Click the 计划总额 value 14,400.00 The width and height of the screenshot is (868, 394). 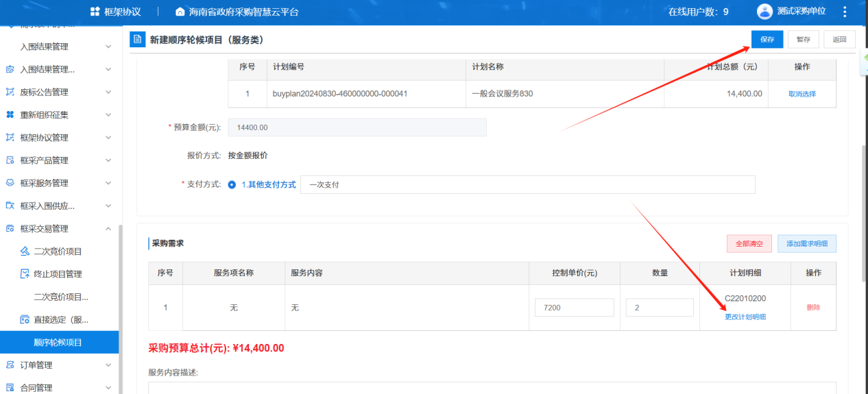tap(745, 94)
